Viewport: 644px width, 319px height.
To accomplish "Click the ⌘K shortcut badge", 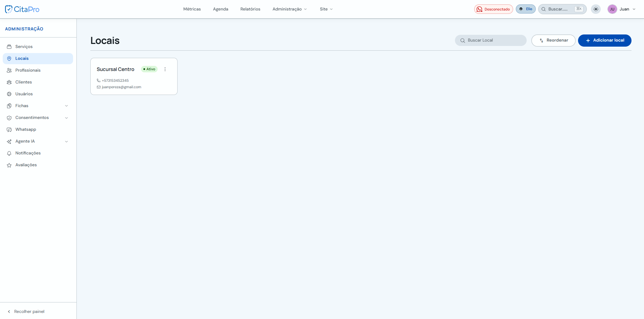I will pyautogui.click(x=579, y=9).
